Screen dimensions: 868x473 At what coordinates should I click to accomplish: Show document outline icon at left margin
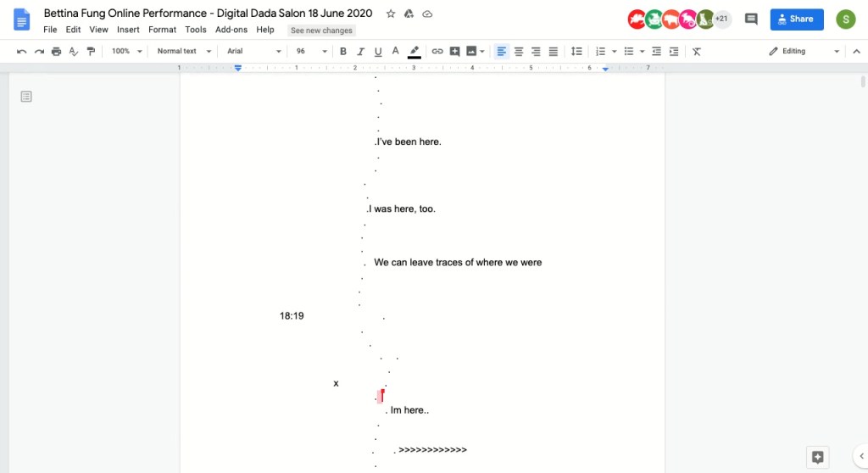point(26,97)
